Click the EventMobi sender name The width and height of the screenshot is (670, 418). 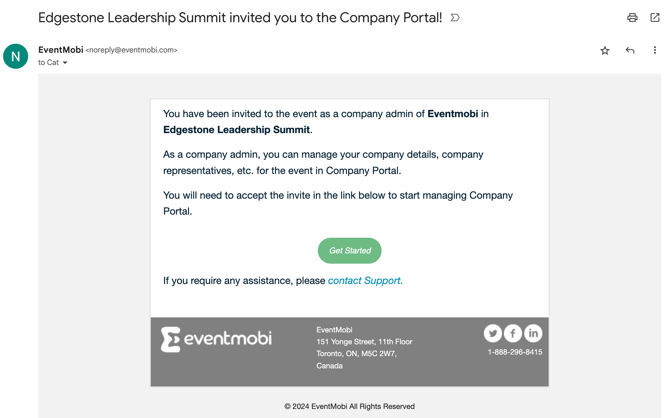[x=60, y=50]
